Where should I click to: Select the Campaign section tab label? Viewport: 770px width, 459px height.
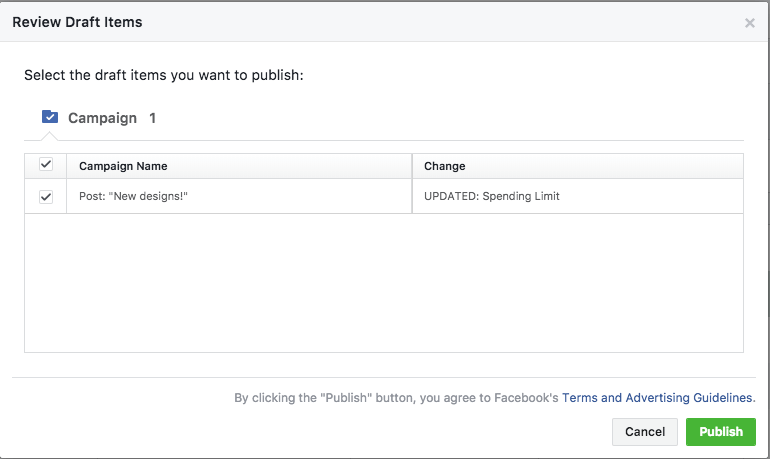coord(102,118)
